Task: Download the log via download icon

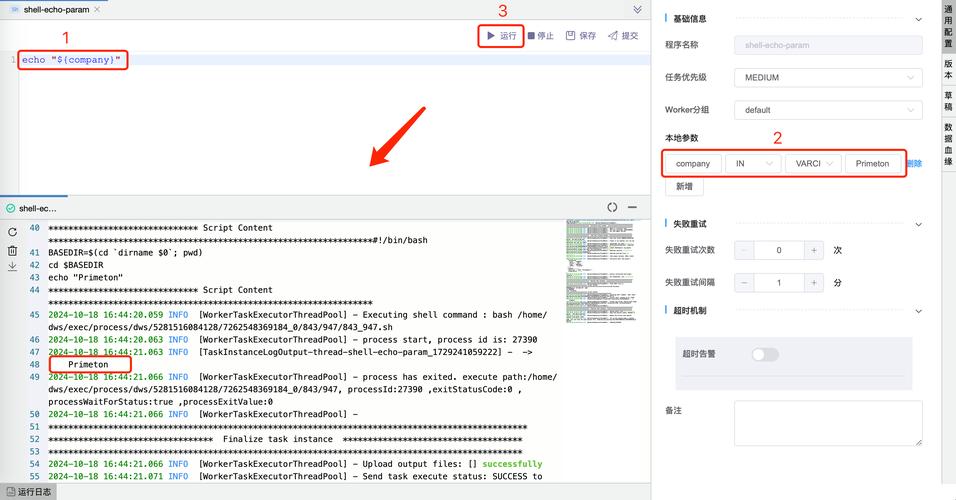Action: tap(13, 267)
